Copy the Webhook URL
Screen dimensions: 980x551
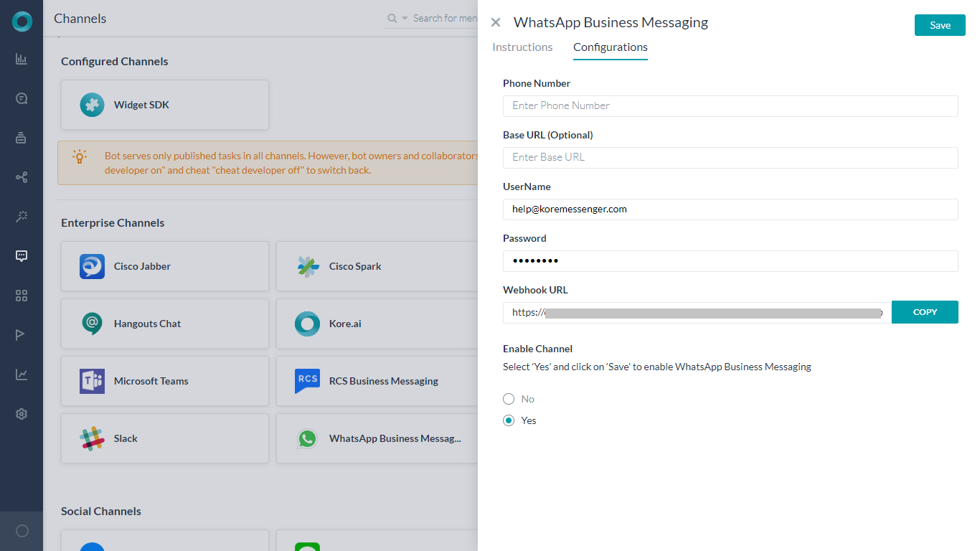click(925, 312)
